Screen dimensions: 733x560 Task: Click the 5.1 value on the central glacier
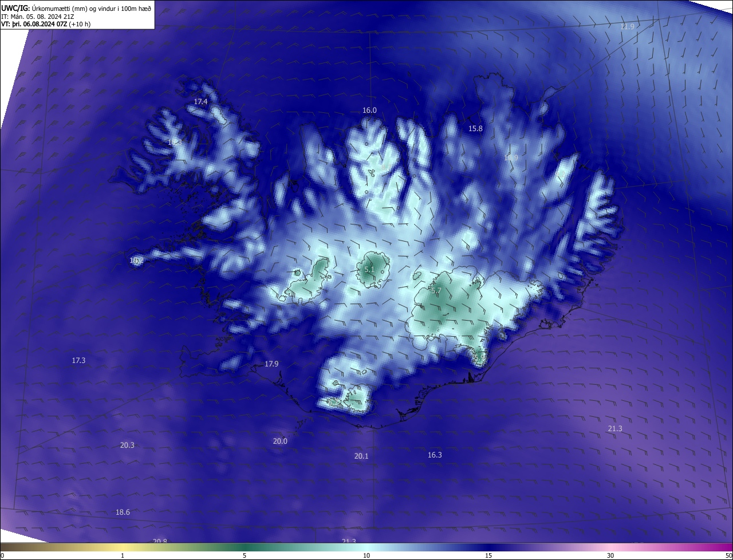tap(369, 269)
